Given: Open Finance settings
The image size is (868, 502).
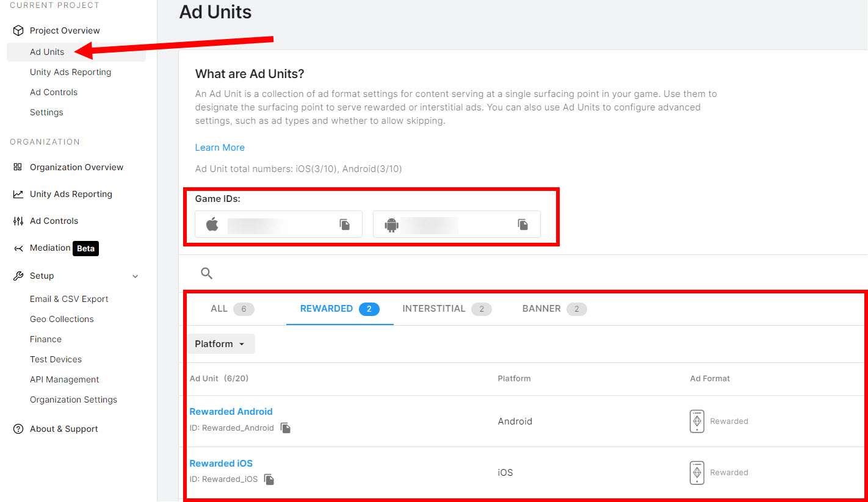Looking at the screenshot, I should [x=46, y=339].
